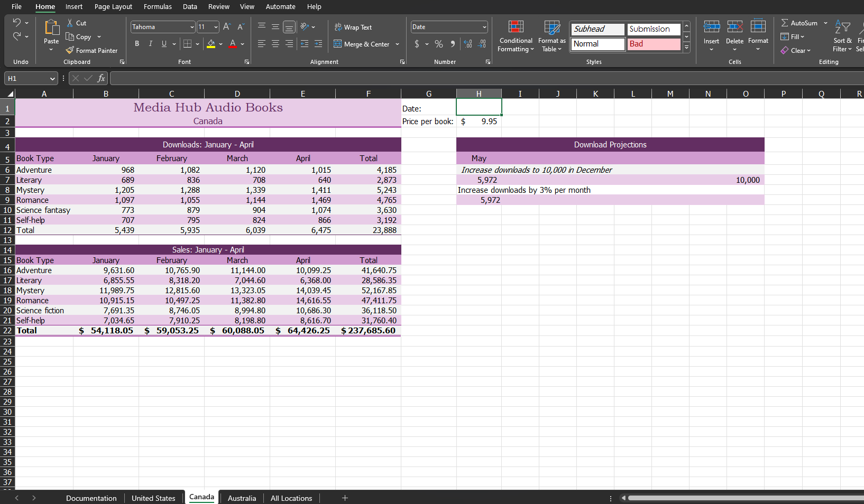Viewport: 864px width, 504px height.
Task: Open the All Locations sheet tab
Action: tap(291, 498)
